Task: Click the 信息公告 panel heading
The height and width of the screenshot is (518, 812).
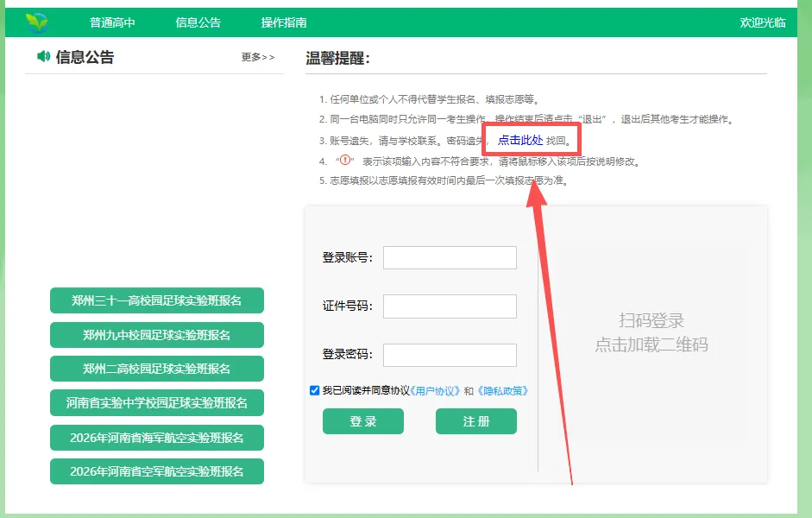Action: (x=85, y=57)
